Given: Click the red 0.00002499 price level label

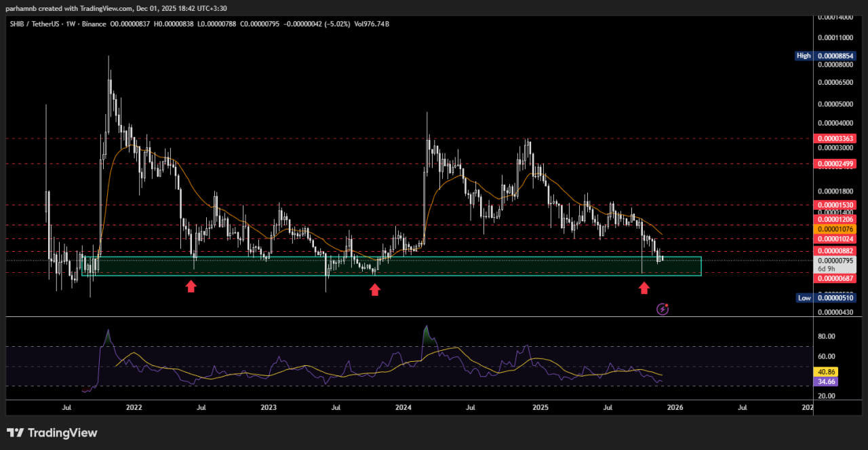Looking at the screenshot, I should click(x=836, y=164).
